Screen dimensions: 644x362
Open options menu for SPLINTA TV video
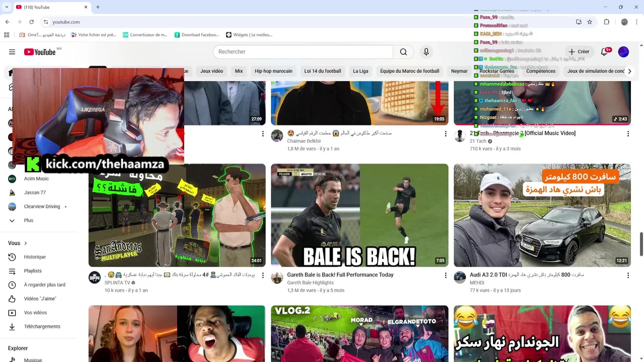coord(263,276)
